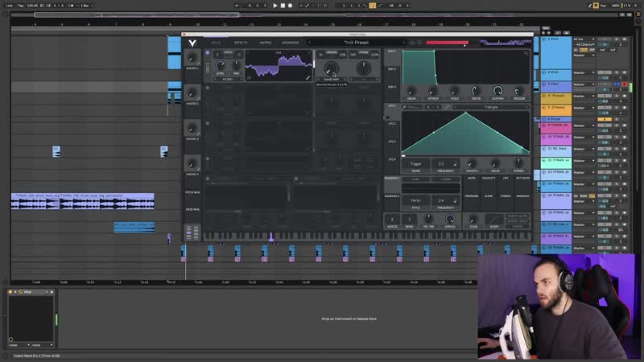This screenshot has width=644, height=362.
Task: Adjust the envelope Attack knob
Action: point(433,91)
